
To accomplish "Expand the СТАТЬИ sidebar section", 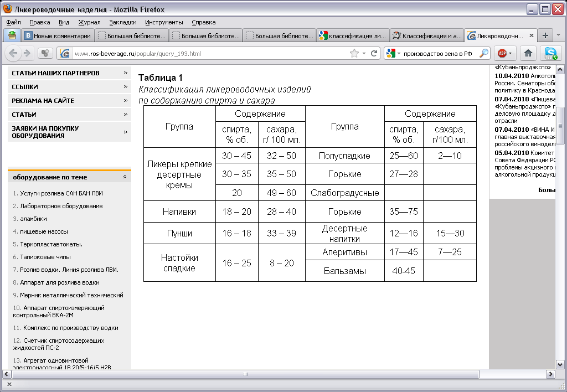I will pos(69,114).
